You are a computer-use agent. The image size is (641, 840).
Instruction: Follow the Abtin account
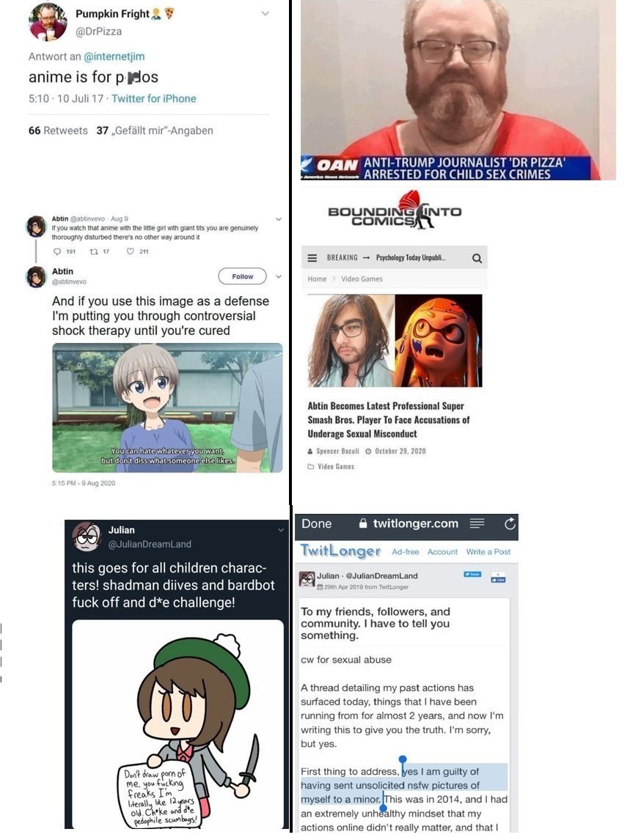point(242,276)
